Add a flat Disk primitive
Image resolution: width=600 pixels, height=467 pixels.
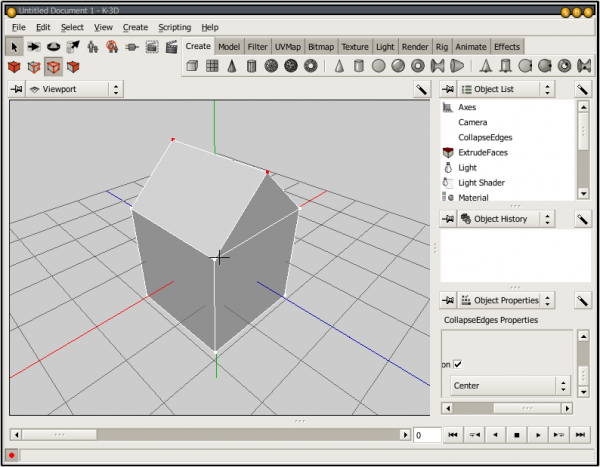pyautogui.click(x=378, y=66)
